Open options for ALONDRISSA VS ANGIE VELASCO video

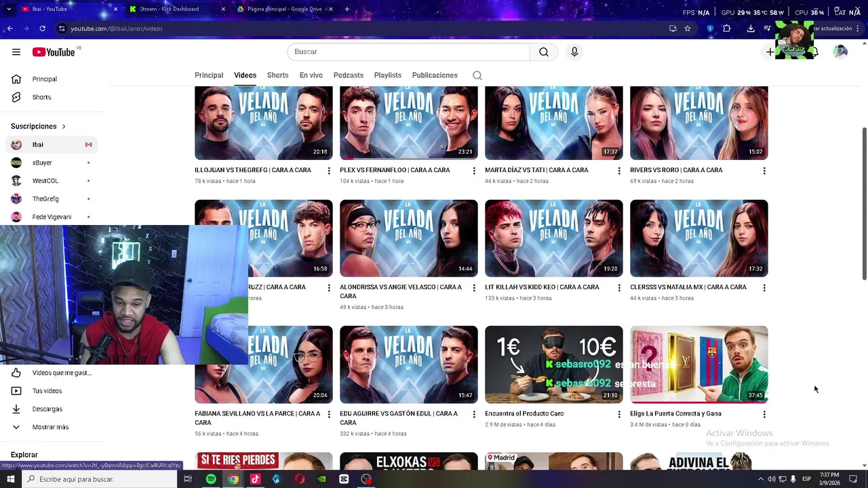tap(474, 288)
